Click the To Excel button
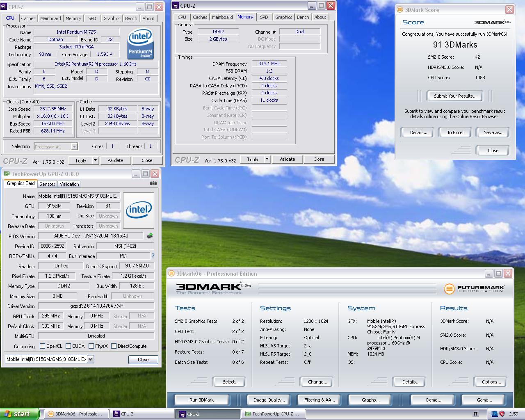This screenshot has height=420, width=525. [455, 132]
